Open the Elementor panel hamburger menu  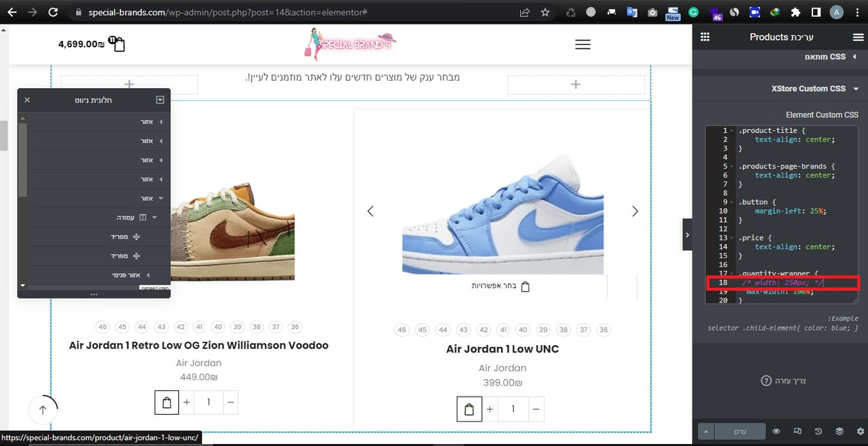858,37
